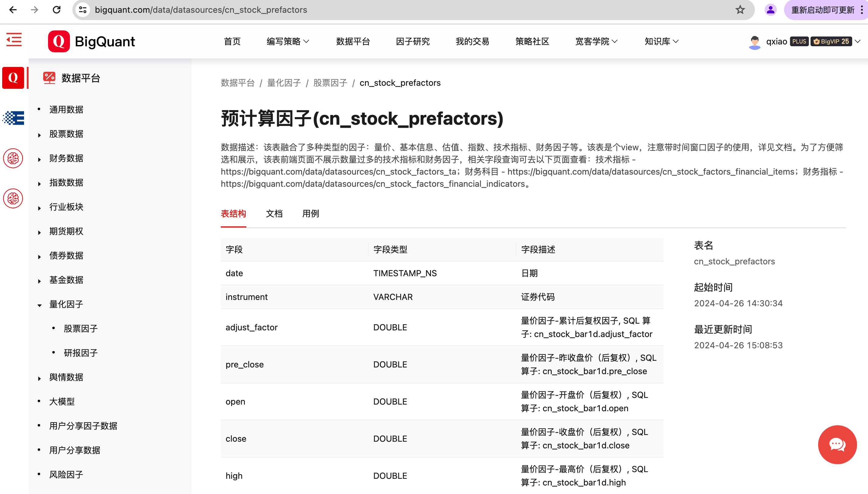868x494 pixels.
Task: Click the 量化因子 breadcrumb link
Action: (x=283, y=83)
